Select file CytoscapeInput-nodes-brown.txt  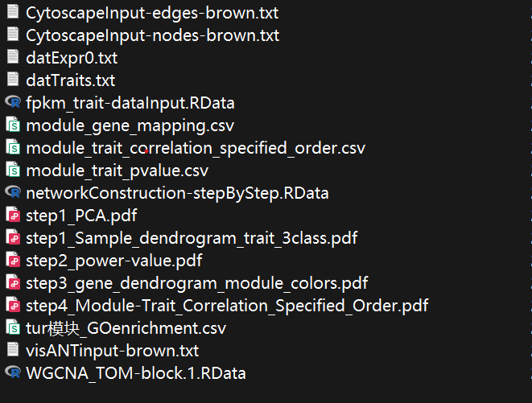pyautogui.click(x=153, y=35)
